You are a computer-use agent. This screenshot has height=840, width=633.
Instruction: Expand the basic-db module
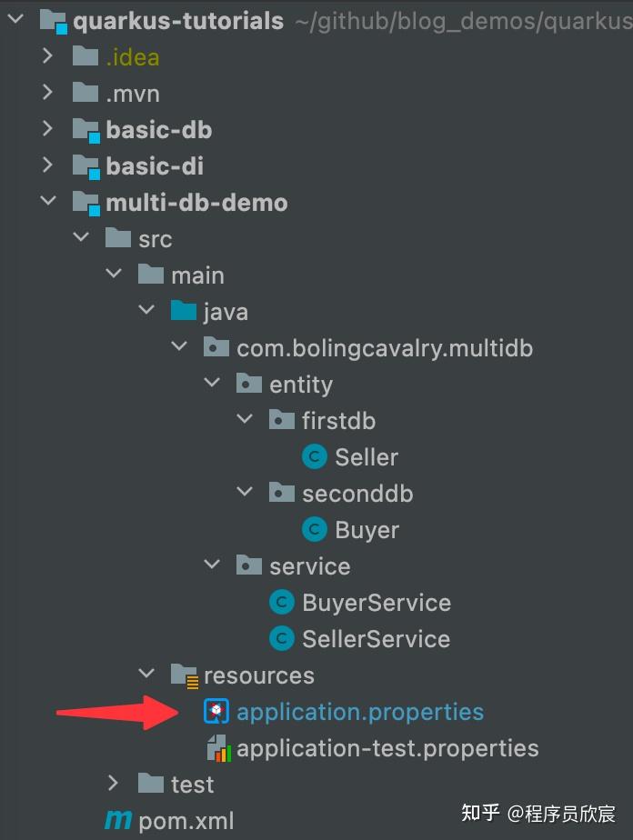[48, 129]
